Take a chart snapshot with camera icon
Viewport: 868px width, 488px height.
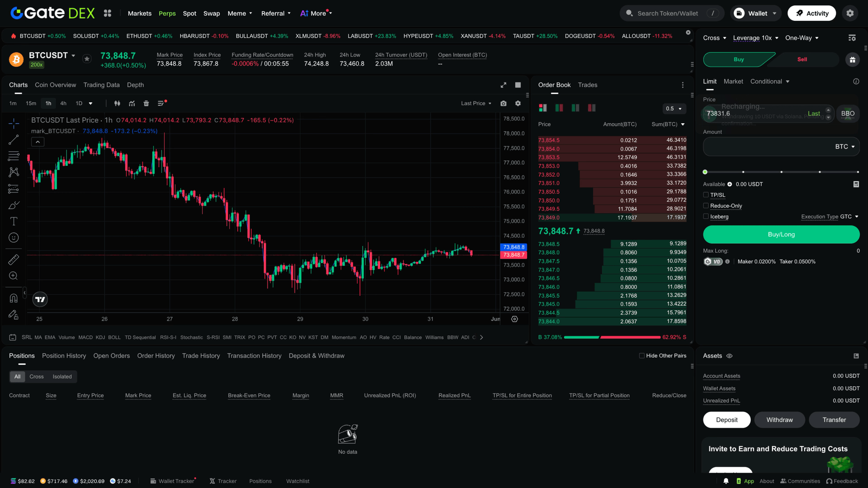tap(504, 104)
